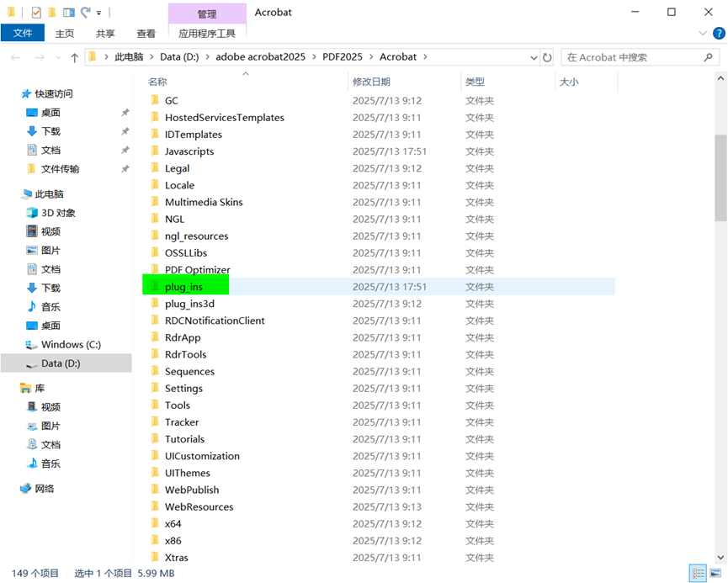The height and width of the screenshot is (583, 728).
Task: Click the RdrTools folder icon
Action: (x=155, y=353)
